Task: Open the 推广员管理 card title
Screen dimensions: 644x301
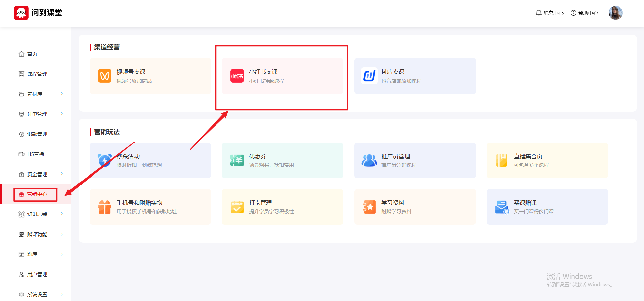Action: tap(396, 156)
